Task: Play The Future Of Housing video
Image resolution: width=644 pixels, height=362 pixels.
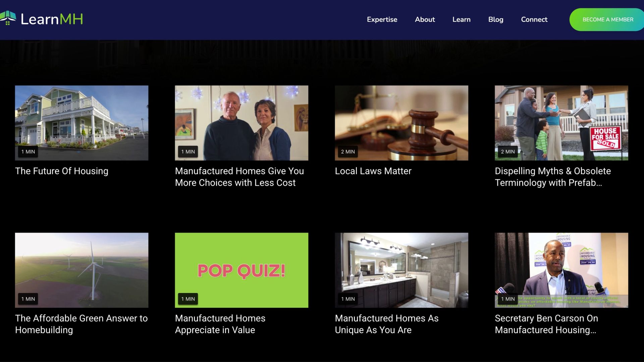Action: point(82,123)
